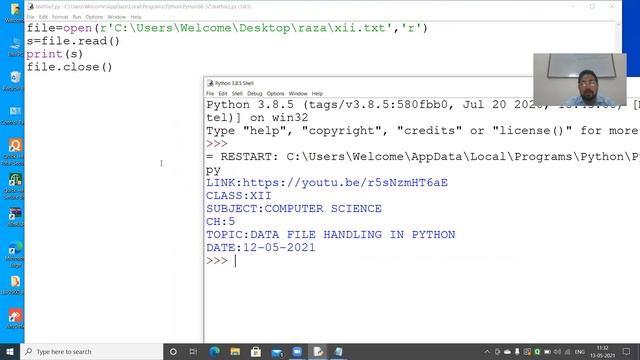Open File Explorer from the taskbar
Viewport: 640px width, 360px height.
(235, 351)
